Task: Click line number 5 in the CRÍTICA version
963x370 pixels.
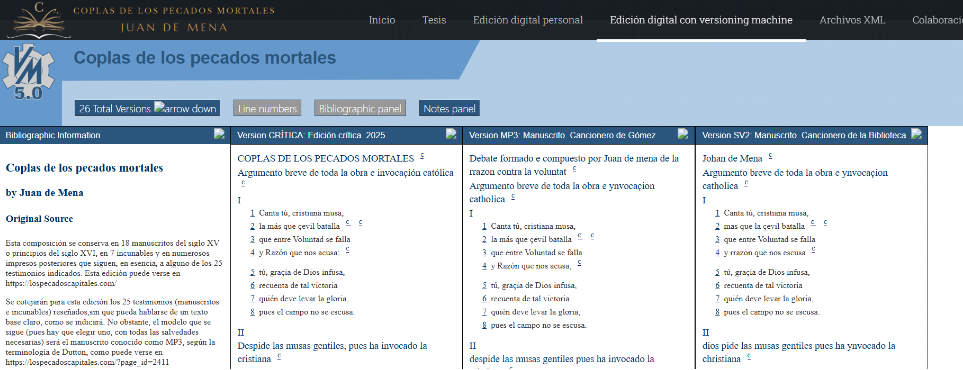Action: click(x=252, y=272)
